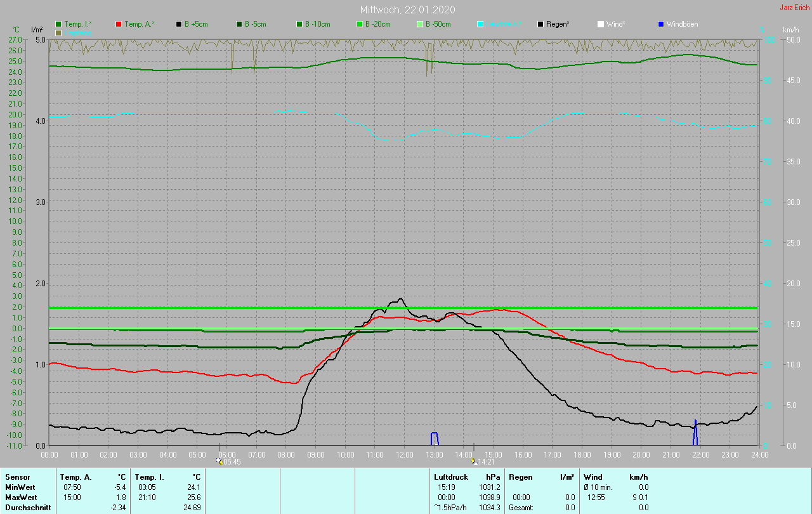
Task: Click the Temp. A. column header in table
Action: (75, 477)
